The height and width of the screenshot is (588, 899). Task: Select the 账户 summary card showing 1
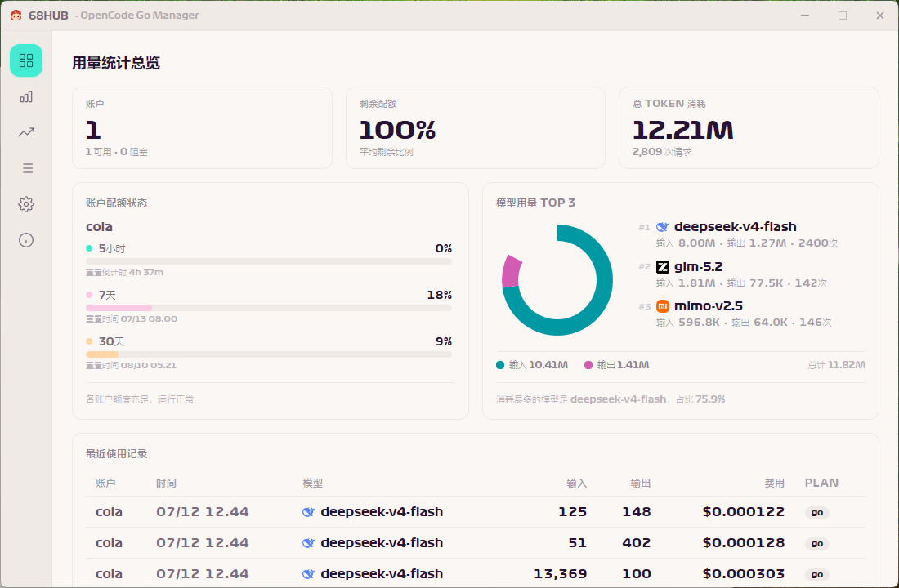pyautogui.click(x=202, y=127)
